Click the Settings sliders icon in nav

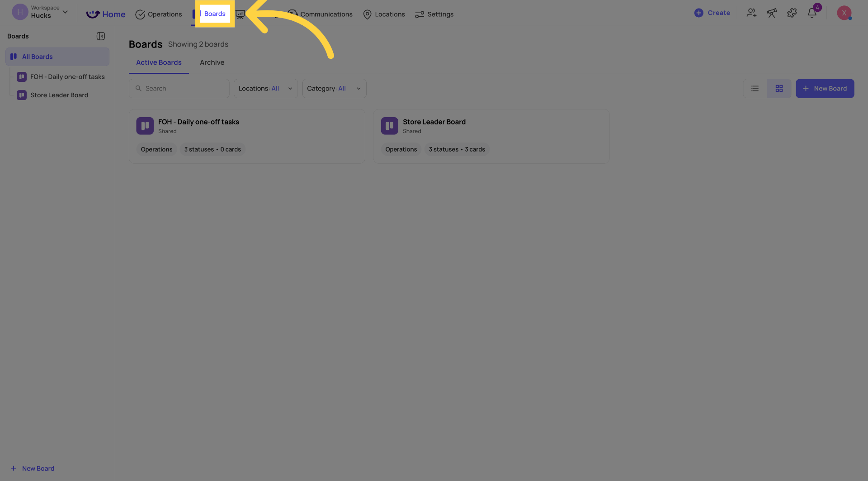[x=420, y=14]
